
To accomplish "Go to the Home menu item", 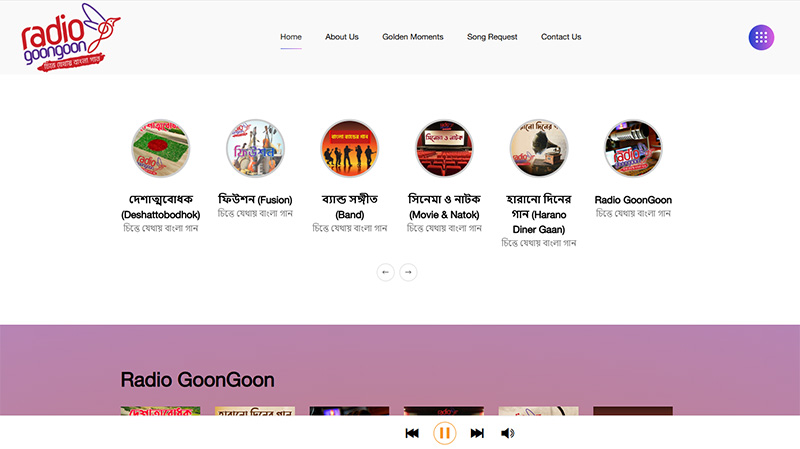I will [x=291, y=37].
